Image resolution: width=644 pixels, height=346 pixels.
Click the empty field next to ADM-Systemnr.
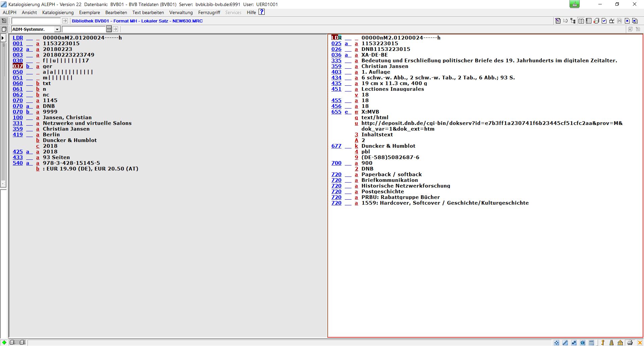coord(84,29)
